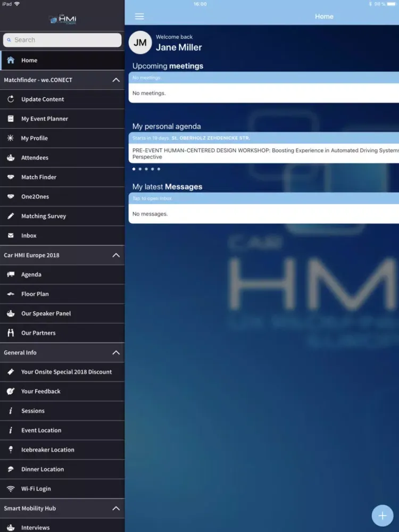Open One2Ones list item

[x=62, y=196]
